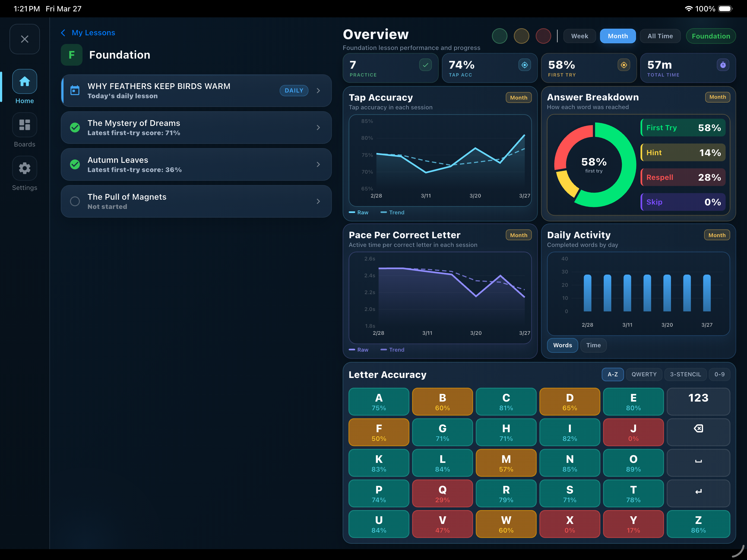Tap the space bar key icon
The width and height of the screenshot is (747, 560).
[x=698, y=462]
